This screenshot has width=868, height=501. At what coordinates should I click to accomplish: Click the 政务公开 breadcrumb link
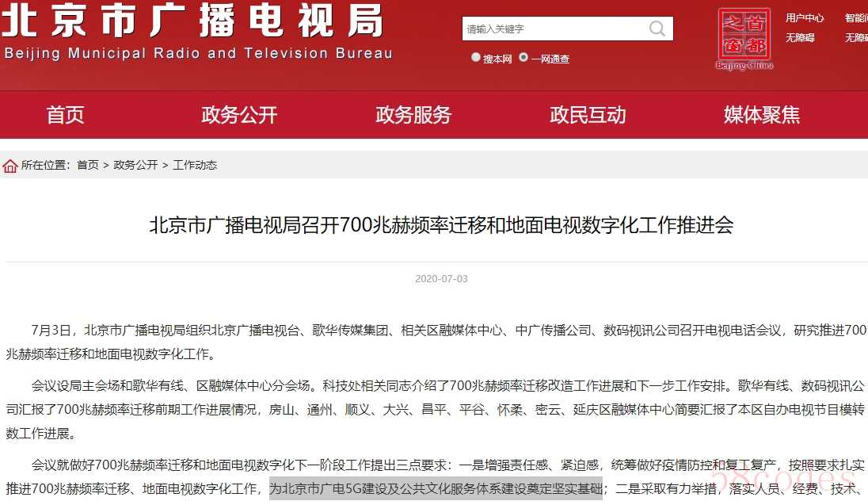pyautogui.click(x=135, y=165)
